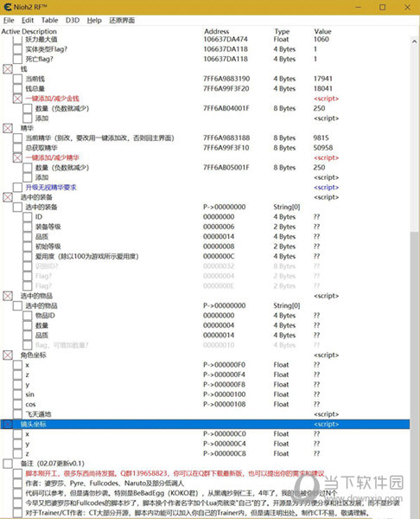Viewport: 420px width, 519px height.
Task: Click the vertical scrollbar thumb
Action: (x=414, y=374)
